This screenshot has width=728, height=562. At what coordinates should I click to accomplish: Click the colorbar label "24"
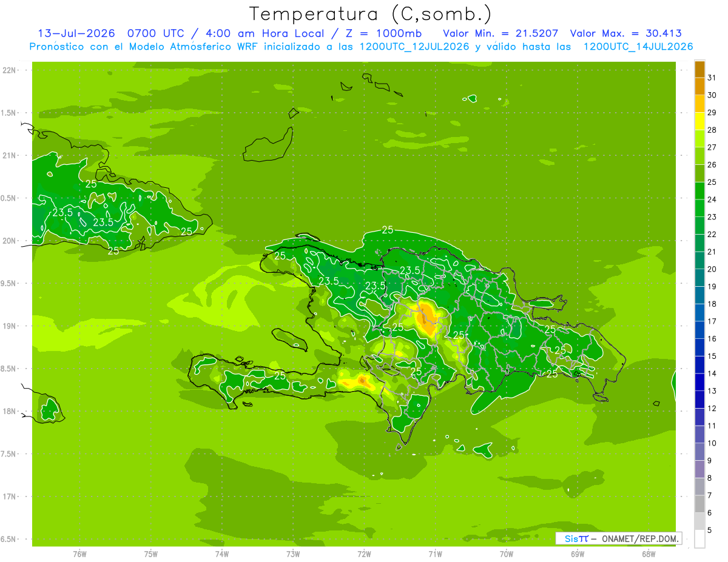[712, 199]
